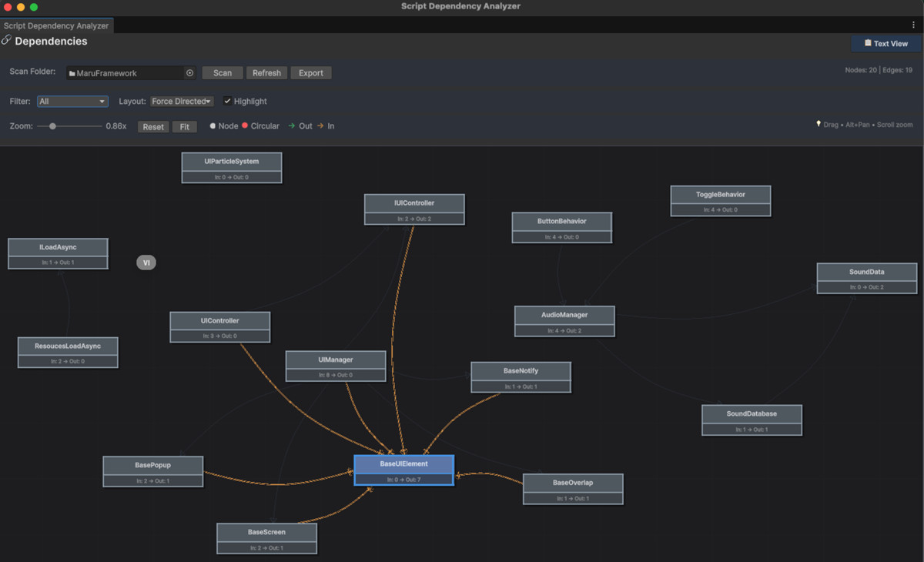924x562 pixels.
Task: Click the zoom slider handle
Action: (52, 126)
